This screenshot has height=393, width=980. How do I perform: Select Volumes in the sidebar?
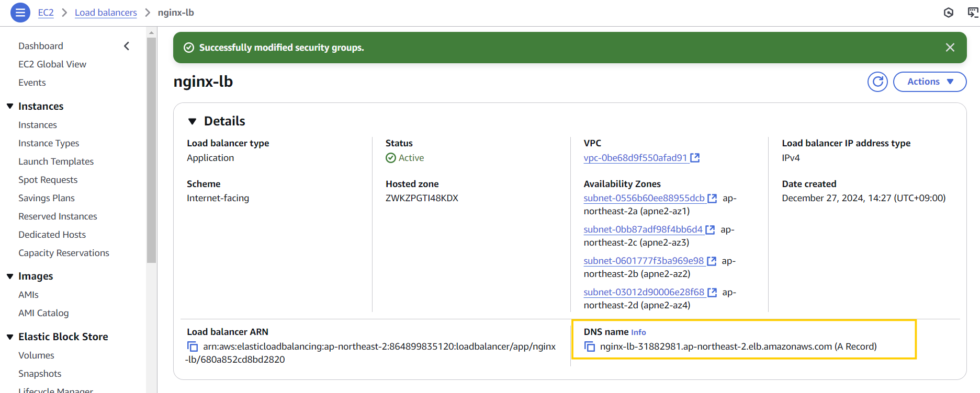[x=36, y=355]
